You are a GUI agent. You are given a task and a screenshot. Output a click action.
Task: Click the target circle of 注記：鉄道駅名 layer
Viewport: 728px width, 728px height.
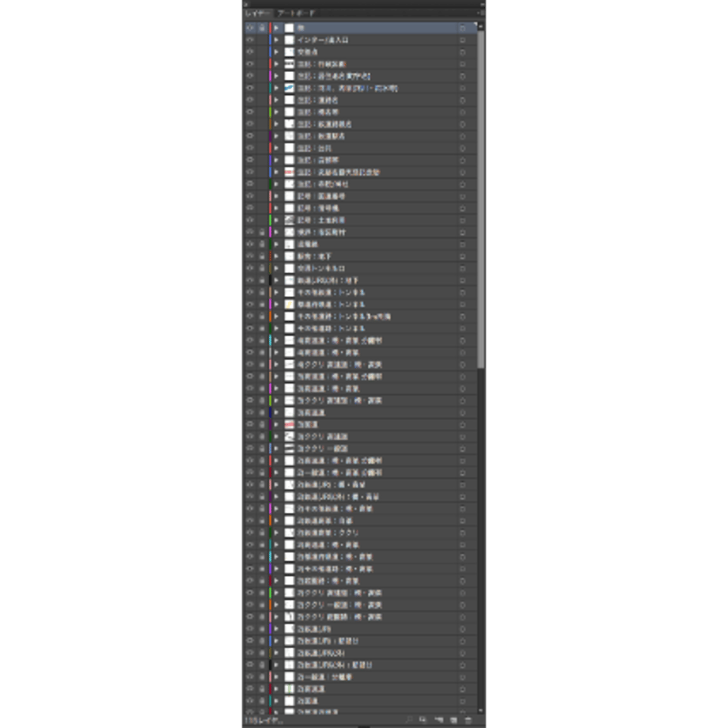pos(462,136)
